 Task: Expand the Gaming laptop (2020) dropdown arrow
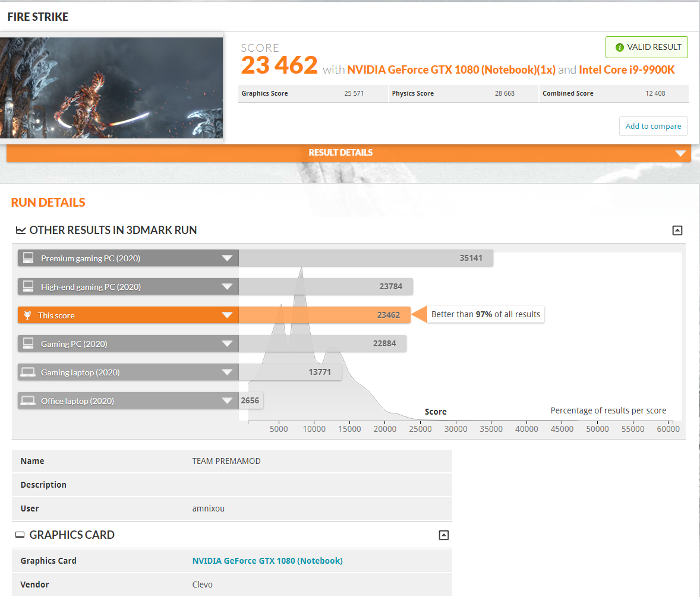pos(227,372)
